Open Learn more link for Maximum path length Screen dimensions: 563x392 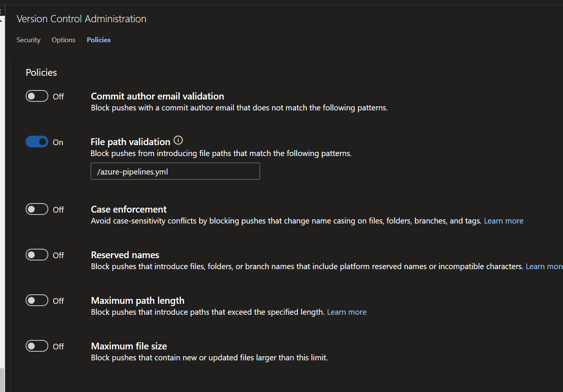click(x=347, y=312)
